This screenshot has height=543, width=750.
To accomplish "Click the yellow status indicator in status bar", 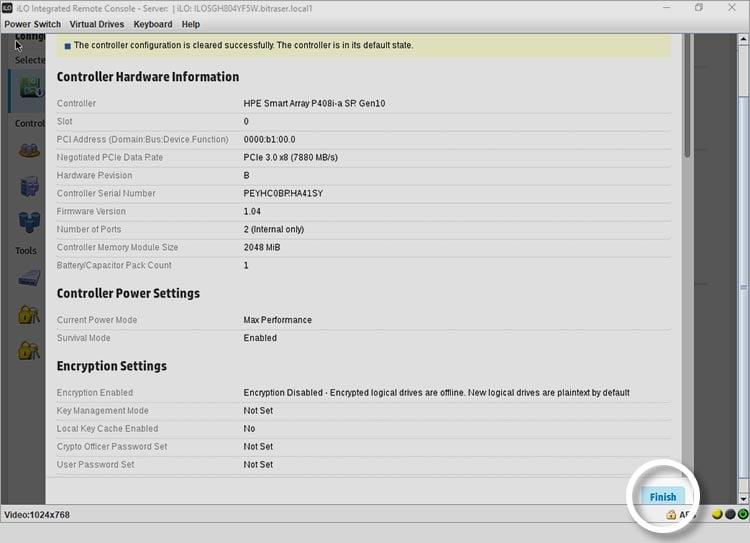I will click(x=717, y=514).
